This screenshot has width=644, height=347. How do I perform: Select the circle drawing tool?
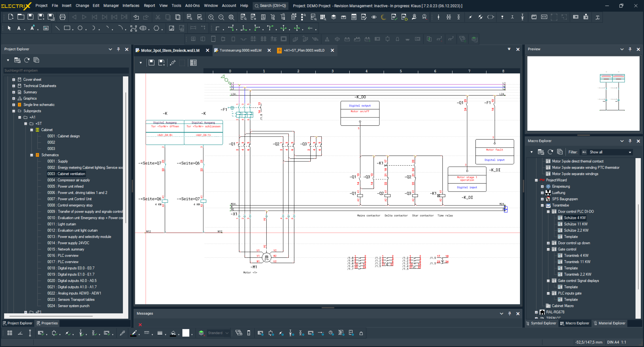(80, 28)
